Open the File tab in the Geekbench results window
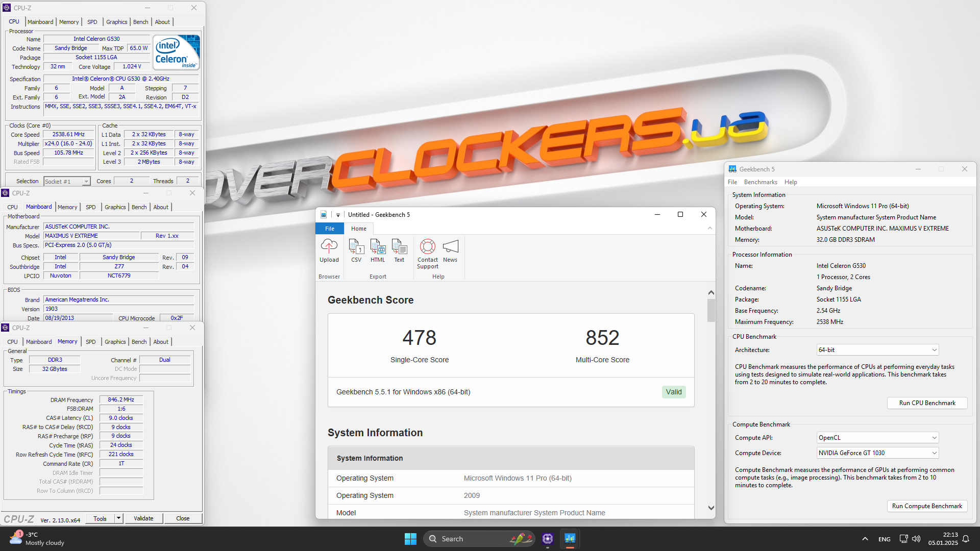The height and width of the screenshot is (551, 980). click(330, 229)
